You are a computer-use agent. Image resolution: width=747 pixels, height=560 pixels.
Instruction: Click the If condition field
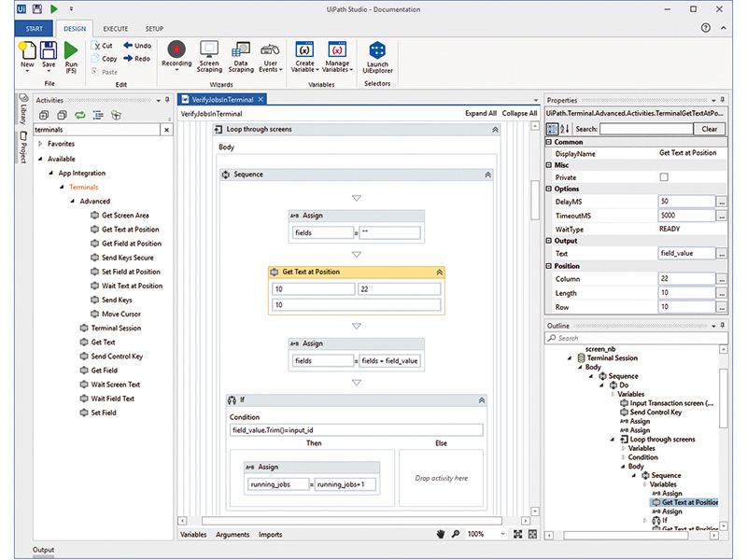pyautogui.click(x=356, y=430)
